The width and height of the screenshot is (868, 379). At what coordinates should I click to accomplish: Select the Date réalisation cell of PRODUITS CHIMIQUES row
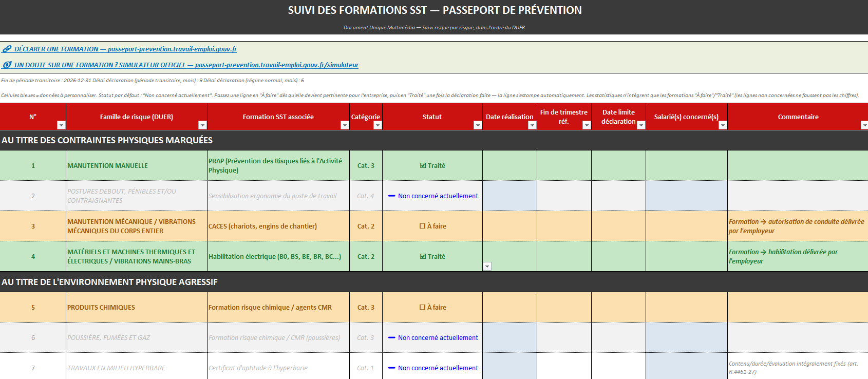coord(510,307)
